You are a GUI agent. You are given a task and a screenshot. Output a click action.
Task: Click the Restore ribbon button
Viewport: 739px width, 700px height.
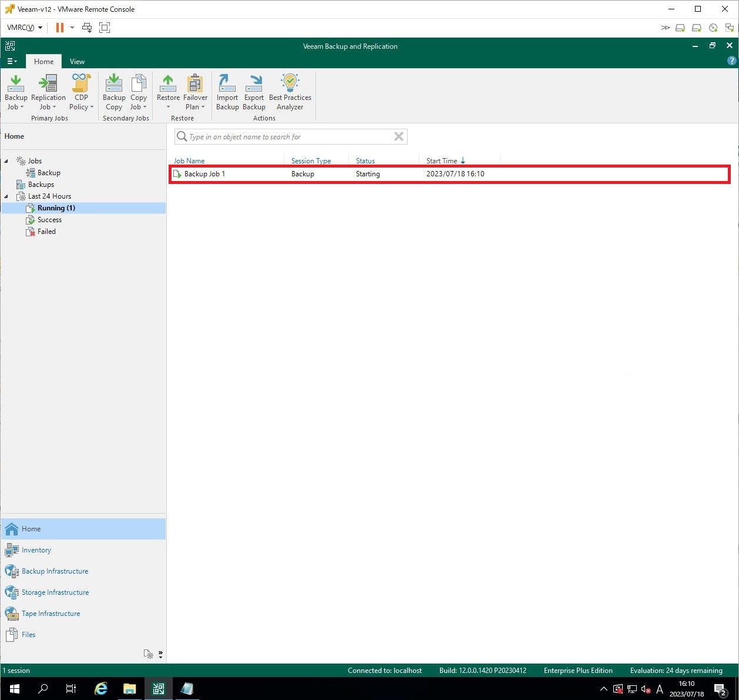168,92
